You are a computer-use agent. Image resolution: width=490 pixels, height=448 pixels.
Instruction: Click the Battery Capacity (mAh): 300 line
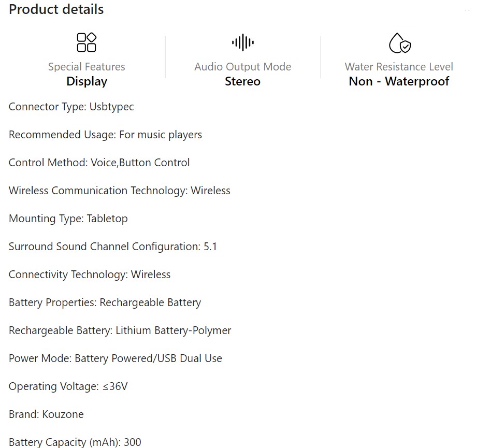tap(75, 442)
